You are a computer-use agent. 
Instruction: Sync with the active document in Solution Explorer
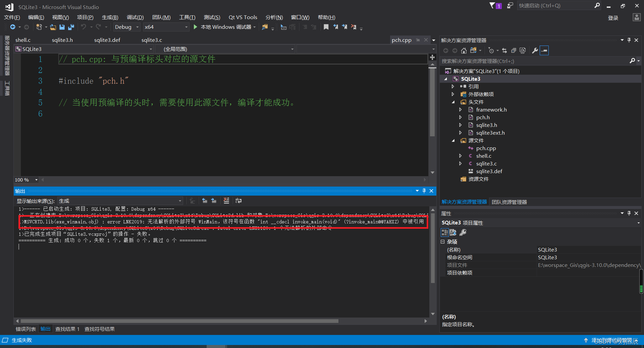504,51
